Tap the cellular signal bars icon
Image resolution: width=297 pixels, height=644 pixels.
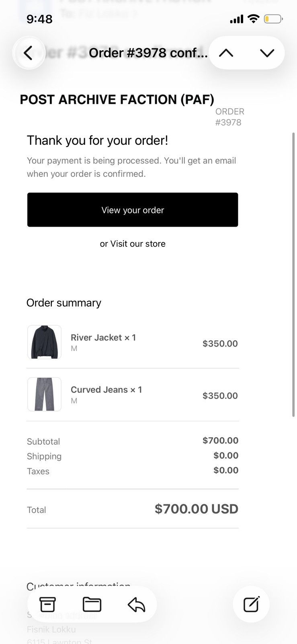(x=236, y=19)
